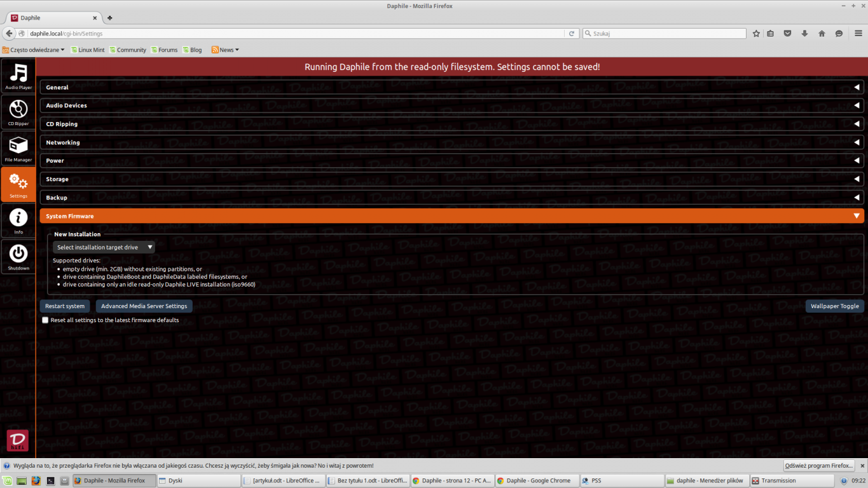The image size is (868, 488).
Task: Click the Wallpaper Toggle button
Action: (835, 306)
